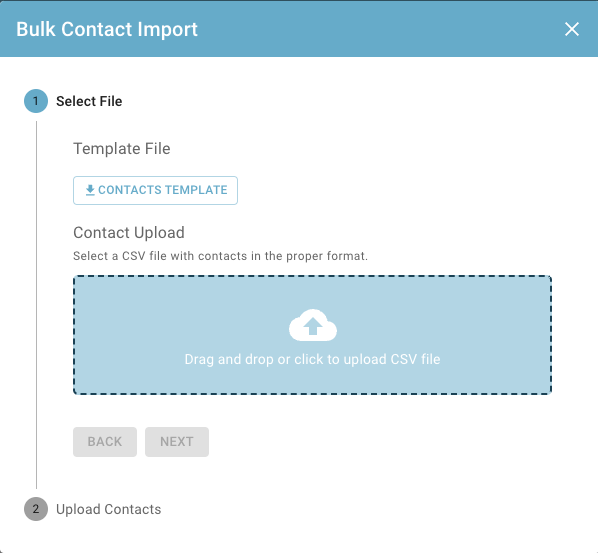Click the Template File heading
The width and height of the screenshot is (598, 553).
click(x=122, y=149)
